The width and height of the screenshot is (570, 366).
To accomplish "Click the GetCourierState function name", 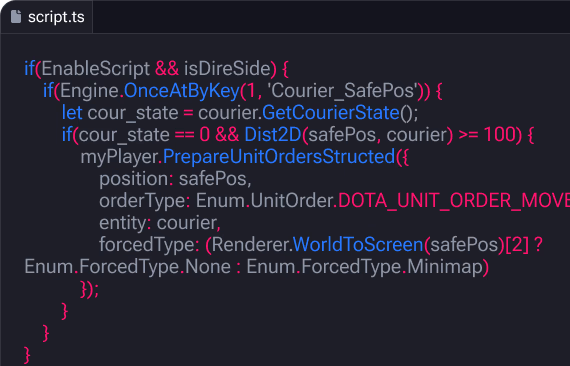I will tap(331, 113).
